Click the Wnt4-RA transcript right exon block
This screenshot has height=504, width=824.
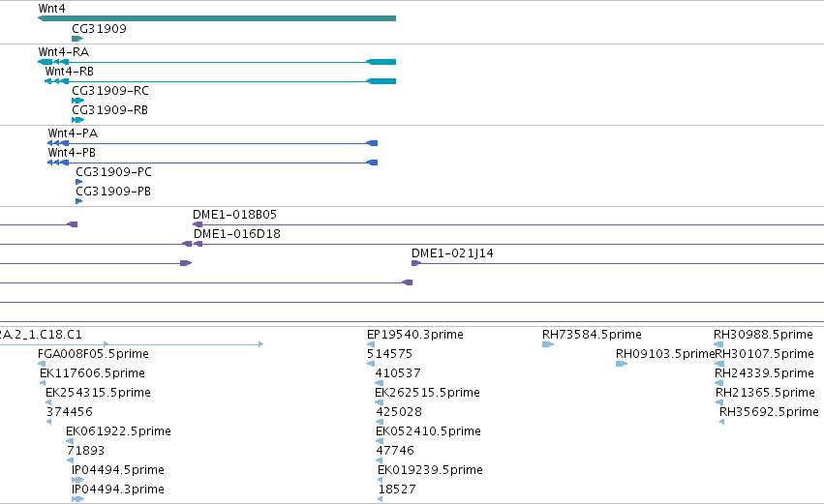(381, 62)
